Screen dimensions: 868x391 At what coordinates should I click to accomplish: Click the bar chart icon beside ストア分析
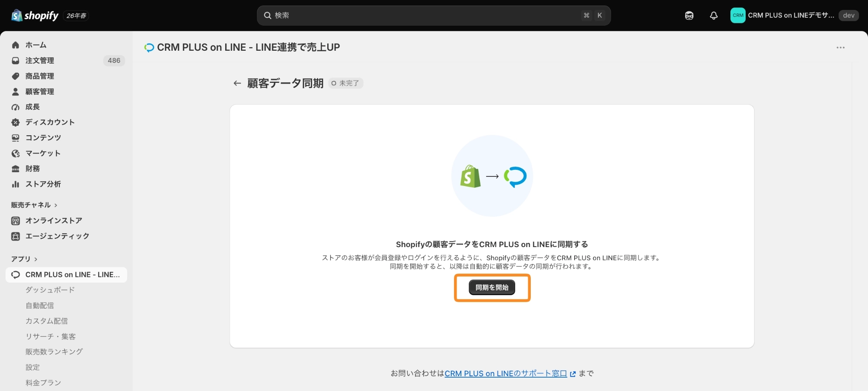click(16, 184)
